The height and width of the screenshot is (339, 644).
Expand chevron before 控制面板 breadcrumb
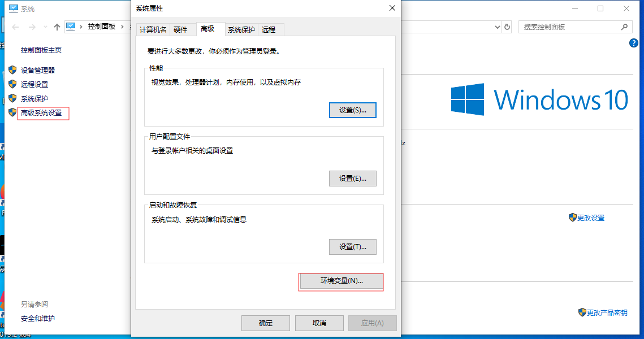81,27
